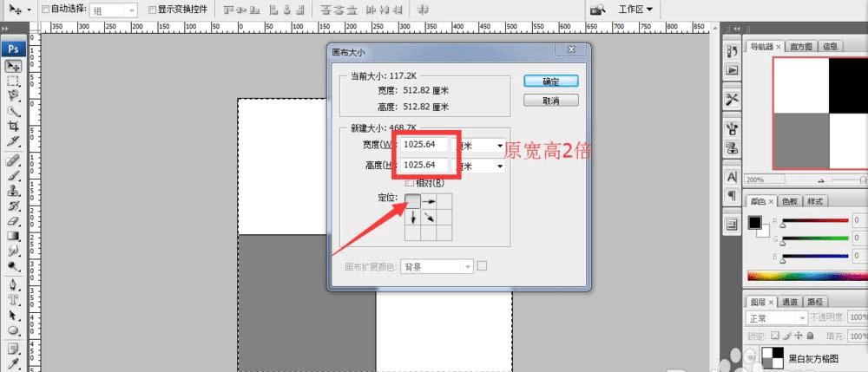Viewport: 868px width, 372px height.
Task: Click the R red color slider
Action: (815, 220)
